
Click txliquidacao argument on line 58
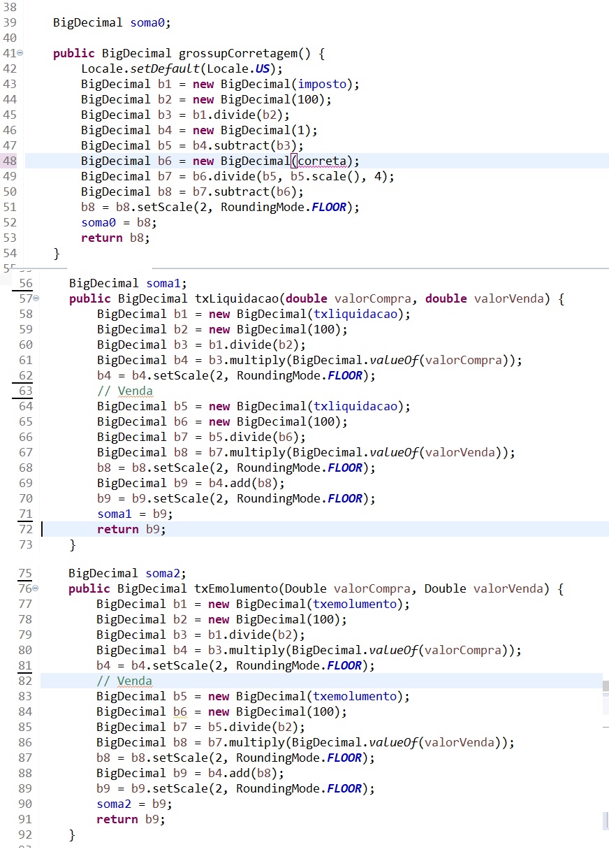point(355,314)
